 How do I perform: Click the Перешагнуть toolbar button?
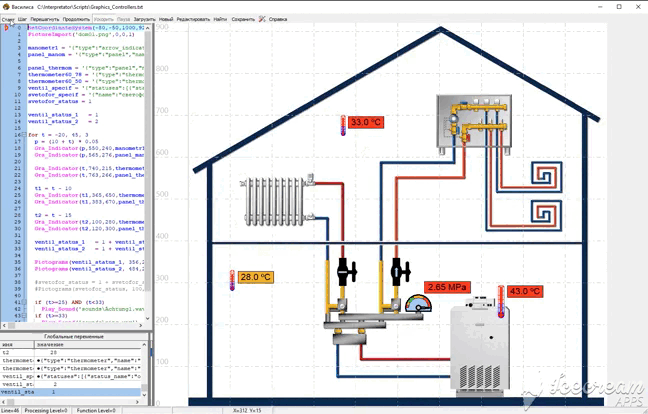(45, 19)
